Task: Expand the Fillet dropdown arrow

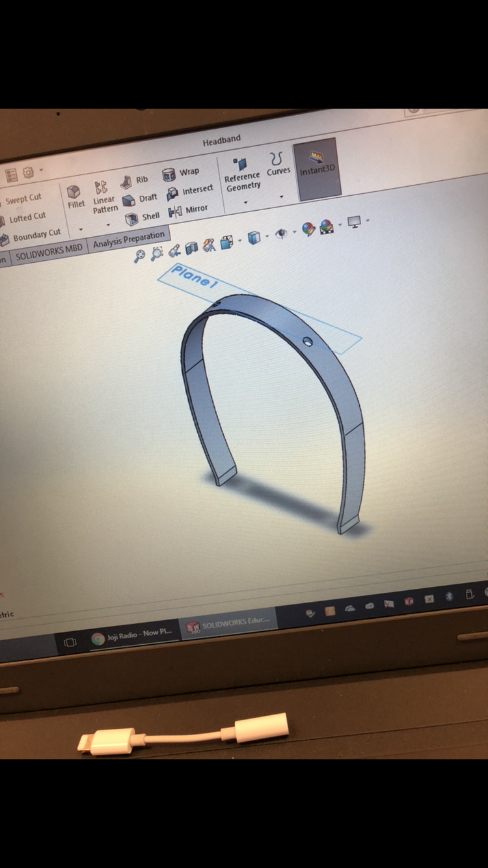Action: [x=81, y=229]
